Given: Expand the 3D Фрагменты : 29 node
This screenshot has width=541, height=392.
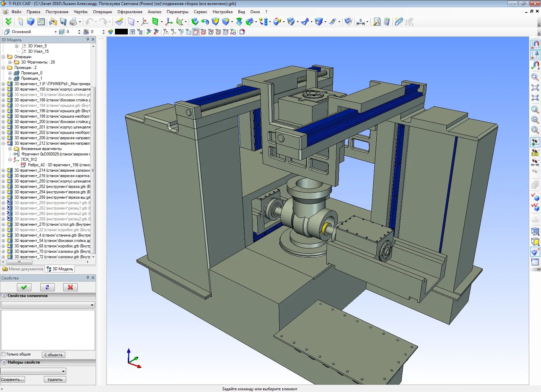Looking at the screenshot, I should 10,62.
